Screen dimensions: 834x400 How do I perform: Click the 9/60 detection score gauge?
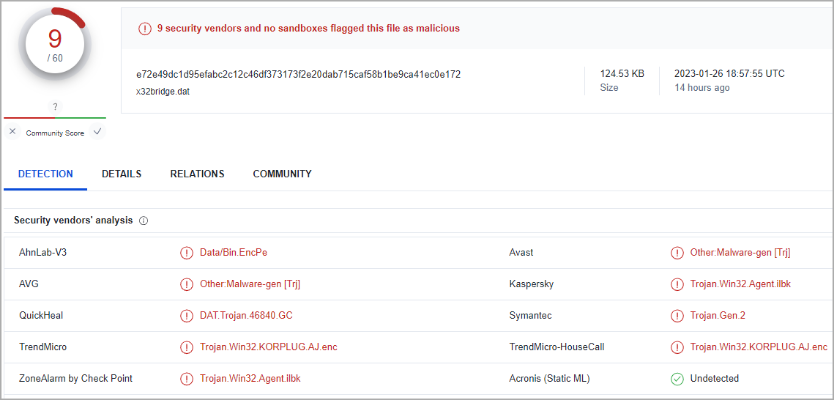(x=54, y=45)
